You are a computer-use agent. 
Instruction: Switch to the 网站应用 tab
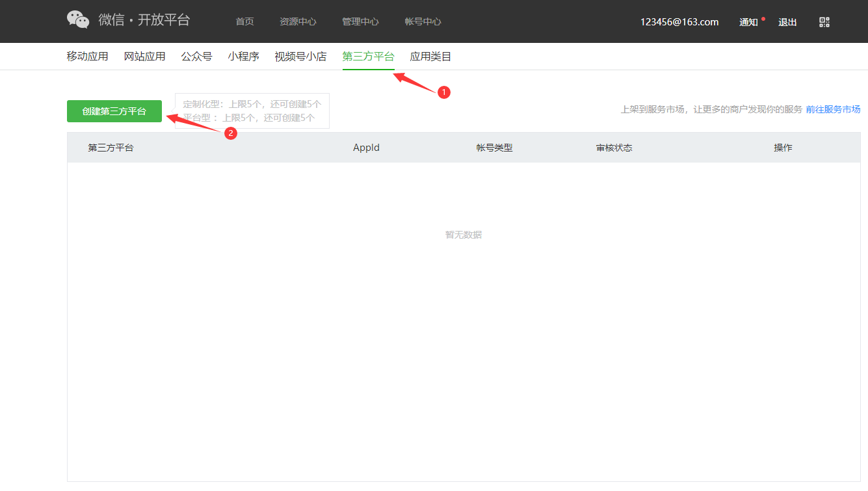click(x=144, y=57)
